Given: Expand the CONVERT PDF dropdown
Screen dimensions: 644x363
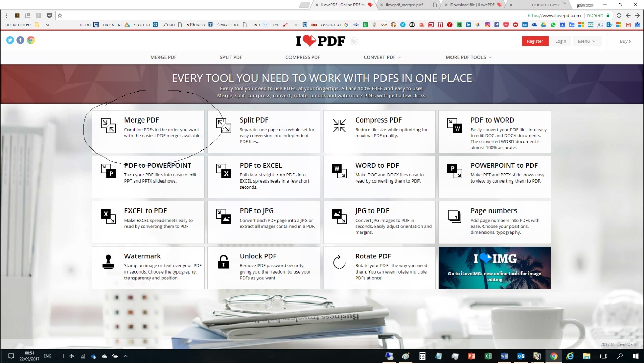Looking at the screenshot, I should [x=382, y=57].
